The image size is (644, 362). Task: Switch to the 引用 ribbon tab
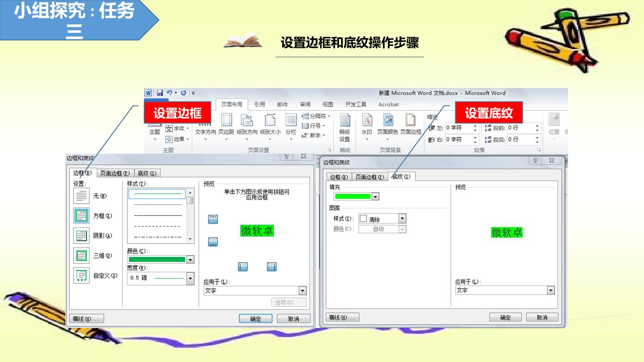[259, 105]
